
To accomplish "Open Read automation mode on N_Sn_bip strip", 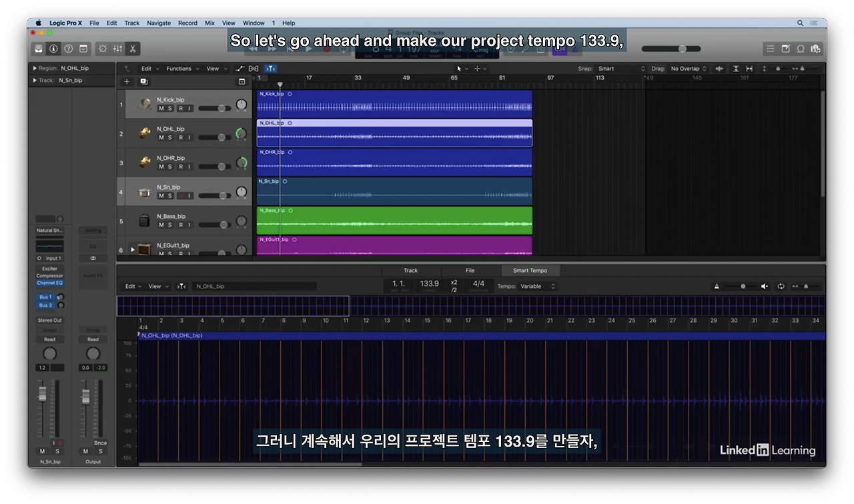I will (49, 339).
